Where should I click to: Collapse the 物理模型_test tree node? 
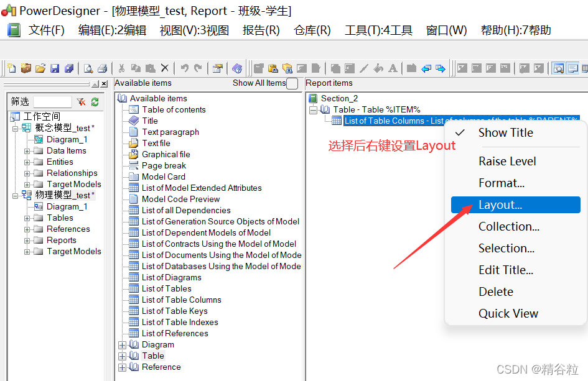(x=15, y=196)
